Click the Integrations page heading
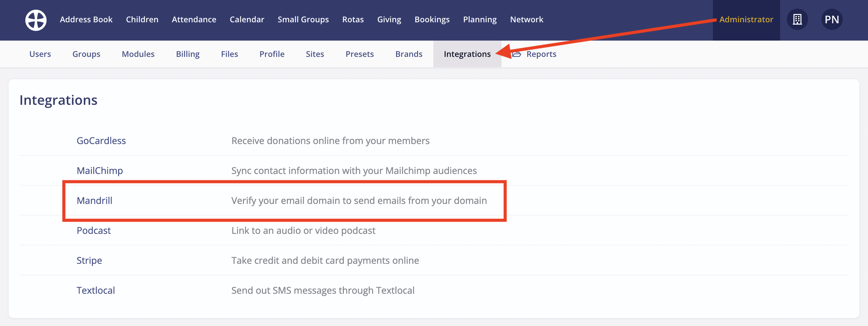This screenshot has height=326, width=868. (x=58, y=100)
